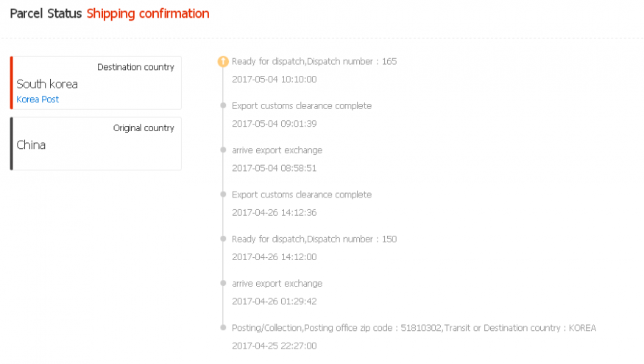Click timeline dot for 2017-05-04 08:58:51 arrive export exchange
Viewport: 644px width, 364px height.
[x=223, y=150]
